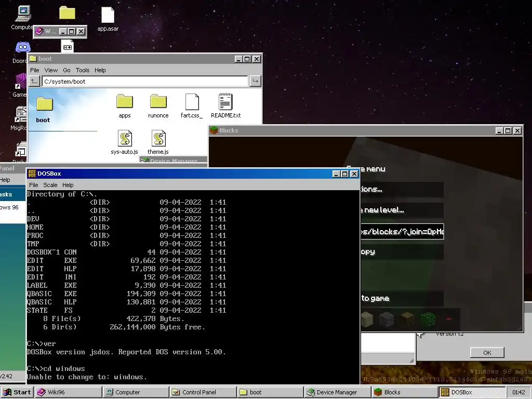Click the back arrow in boot explorer

click(34, 81)
